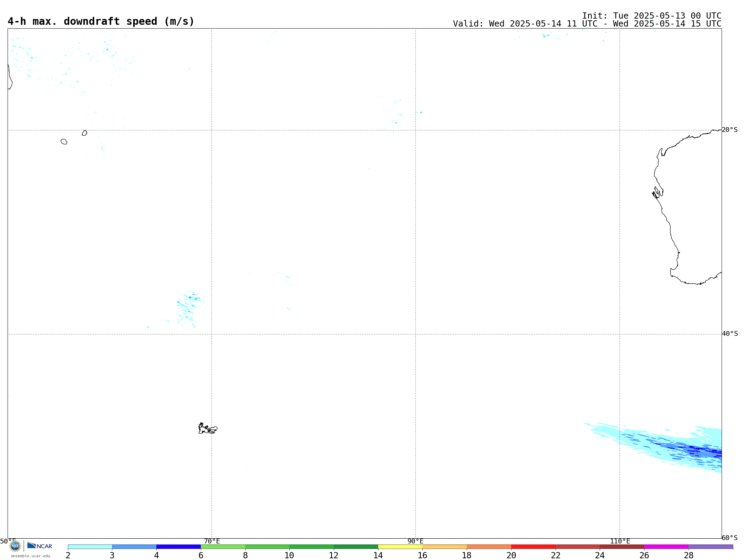Click the magenta 26-28 color swatch
The height and width of the screenshot is (560, 744).
tap(666, 547)
